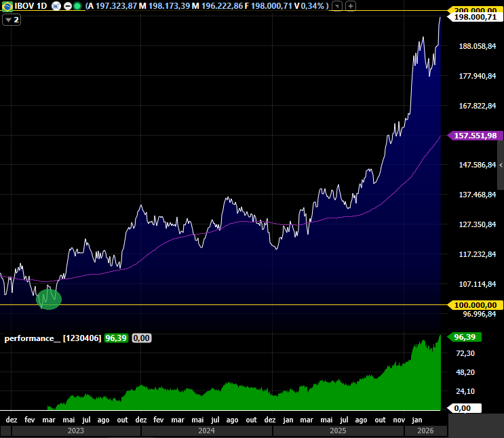Click the yellow 100.000,00 horizontal line label
The width and height of the screenshot is (504, 438).
click(476, 305)
